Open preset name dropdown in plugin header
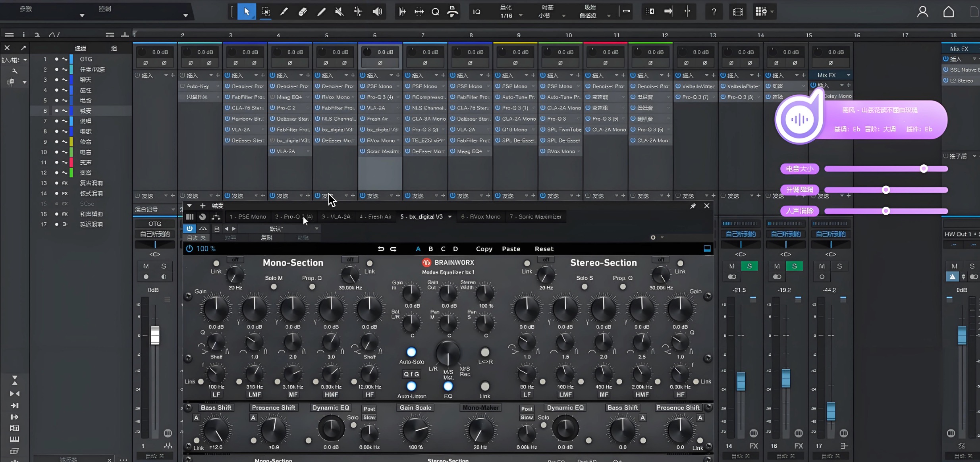This screenshot has width=980, height=462. (x=316, y=229)
